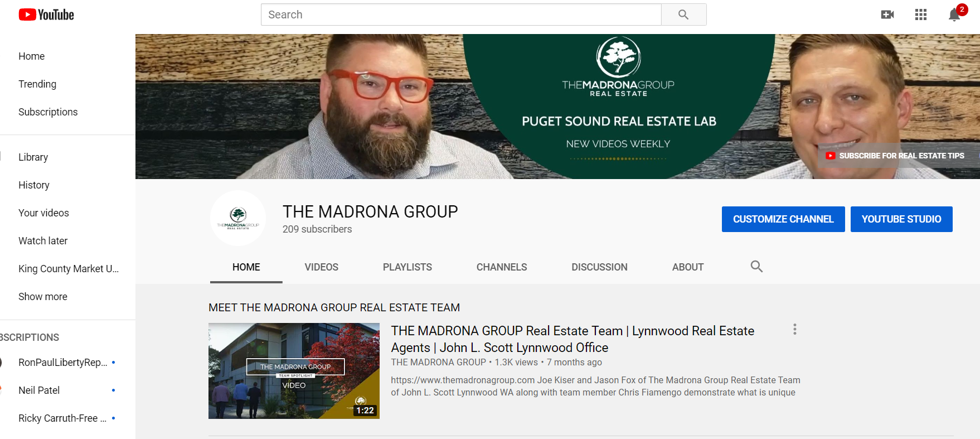Image resolution: width=980 pixels, height=439 pixels.
Task: Open the Neil Patel subscription
Action: [39, 390]
